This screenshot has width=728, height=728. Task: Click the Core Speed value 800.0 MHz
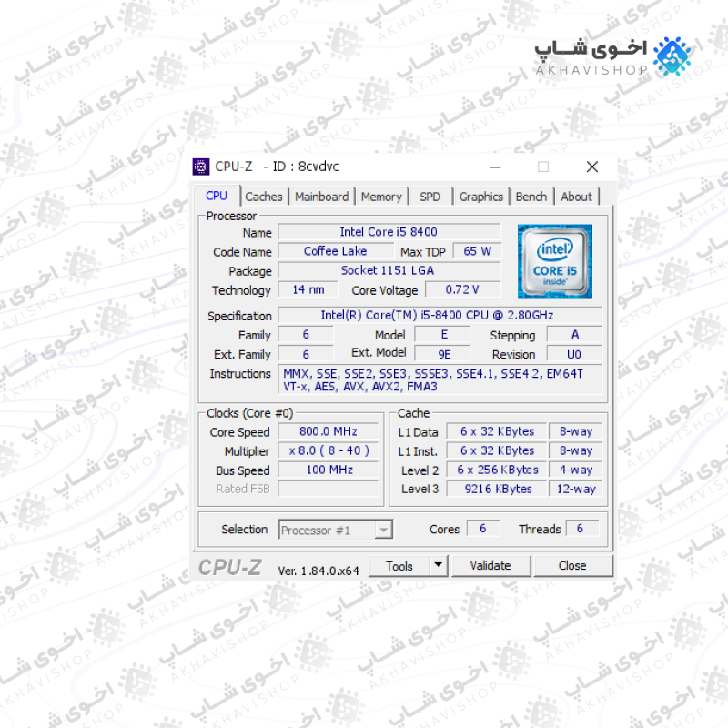pyautogui.click(x=328, y=431)
